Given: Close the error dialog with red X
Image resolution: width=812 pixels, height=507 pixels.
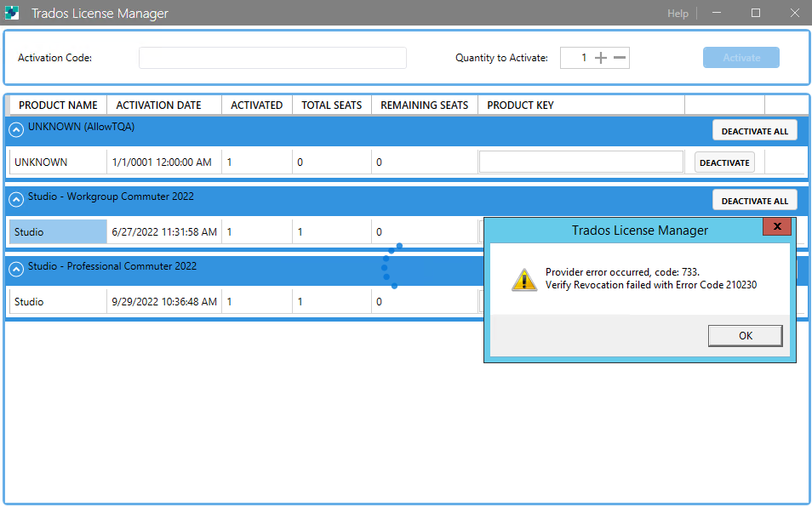Looking at the screenshot, I should tap(777, 226).
